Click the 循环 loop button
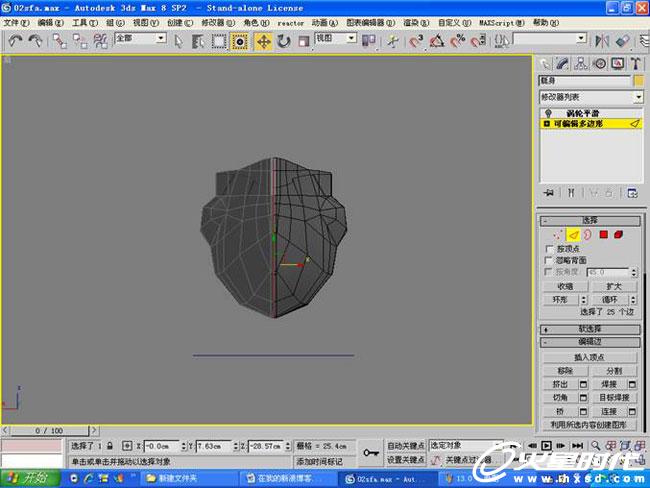The width and height of the screenshot is (650, 488). (609, 299)
